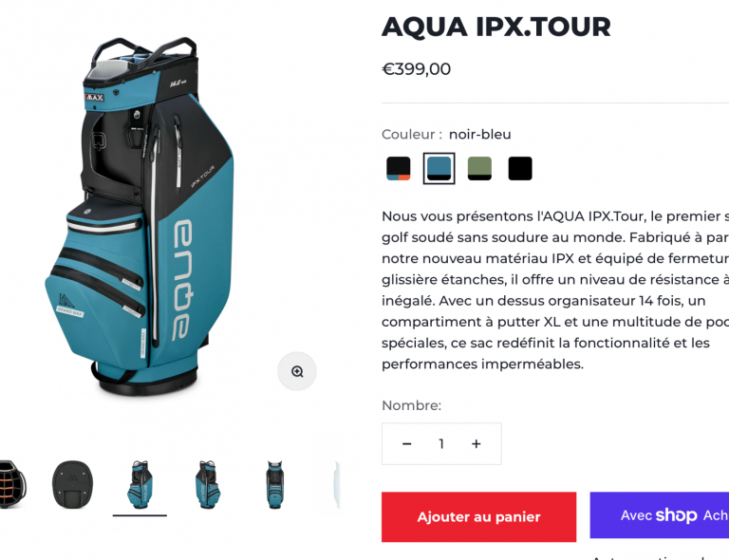Choose the solid black color swatch

click(520, 168)
